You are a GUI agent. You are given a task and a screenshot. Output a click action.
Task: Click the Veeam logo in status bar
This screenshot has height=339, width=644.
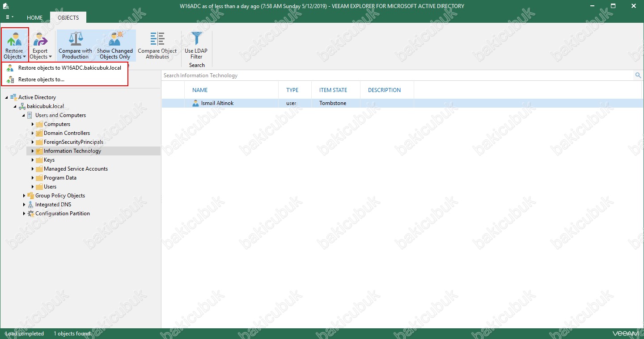[626, 334]
